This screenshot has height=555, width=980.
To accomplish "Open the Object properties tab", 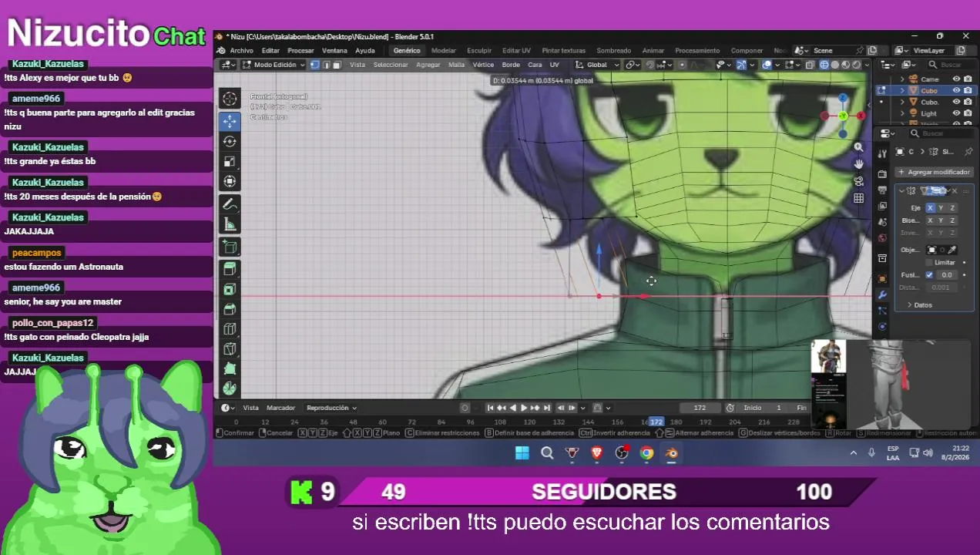I will (x=882, y=277).
